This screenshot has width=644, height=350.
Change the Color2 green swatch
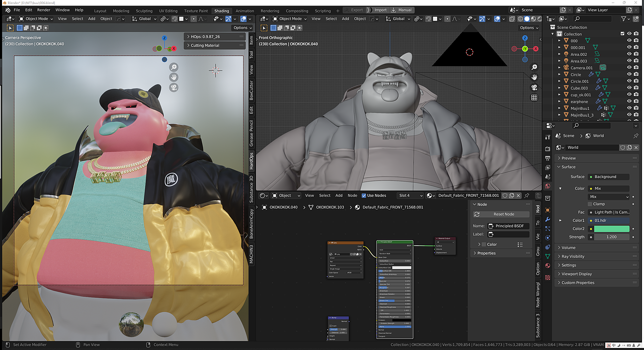[611, 229]
